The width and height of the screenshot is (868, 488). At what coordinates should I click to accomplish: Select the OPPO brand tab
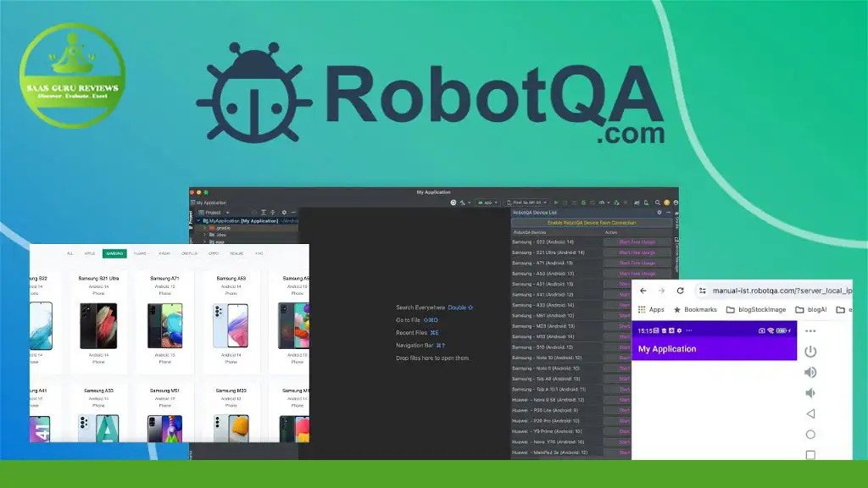pyautogui.click(x=214, y=253)
